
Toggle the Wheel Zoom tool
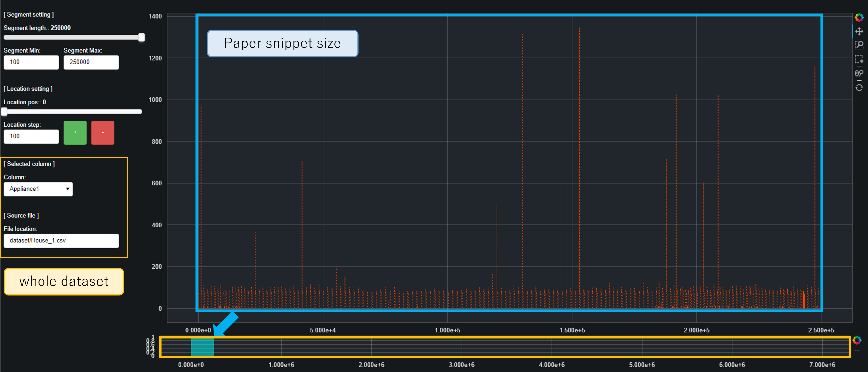(859, 73)
